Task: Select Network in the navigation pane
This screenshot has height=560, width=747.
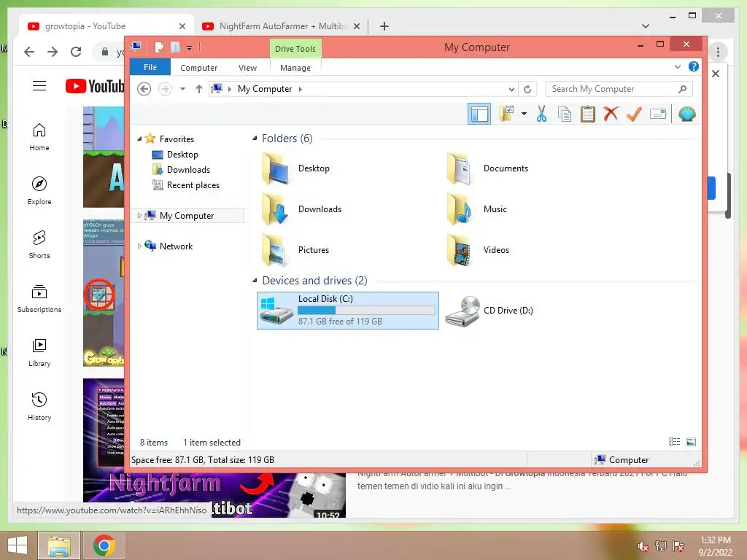Action: 176,246
